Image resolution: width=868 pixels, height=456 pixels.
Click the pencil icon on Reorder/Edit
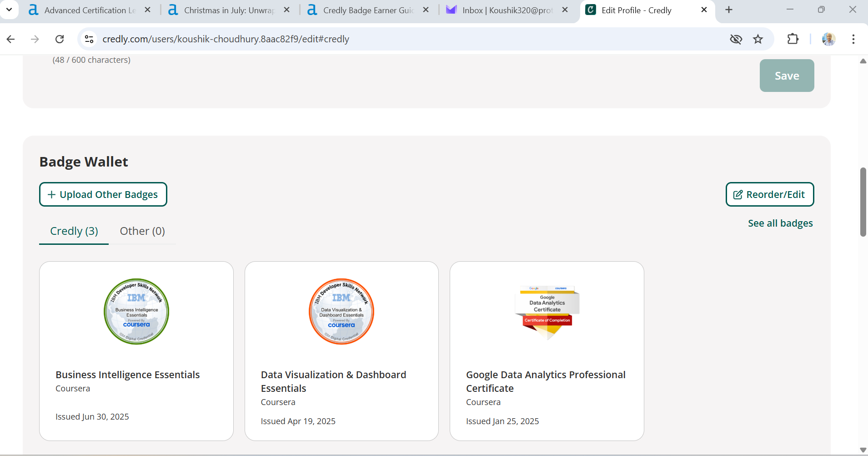pyautogui.click(x=738, y=194)
